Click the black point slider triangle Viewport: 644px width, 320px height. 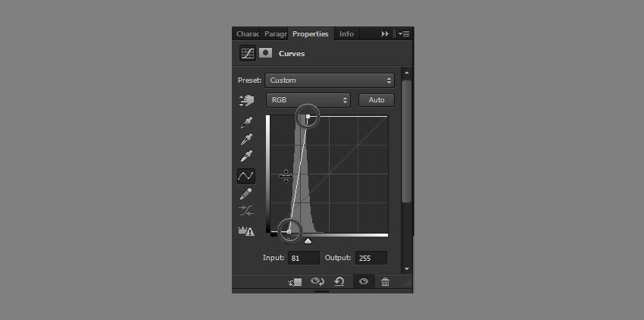click(x=289, y=239)
